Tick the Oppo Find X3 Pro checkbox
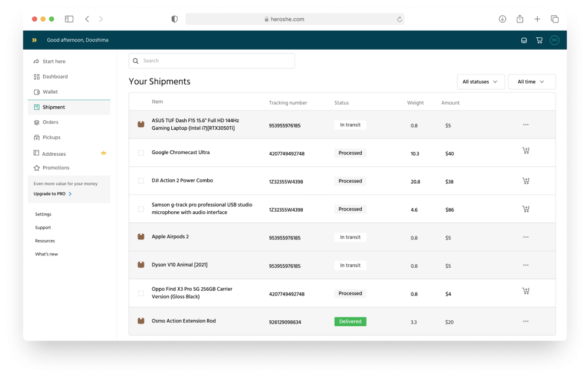This screenshot has height=377, width=588. pos(141,293)
